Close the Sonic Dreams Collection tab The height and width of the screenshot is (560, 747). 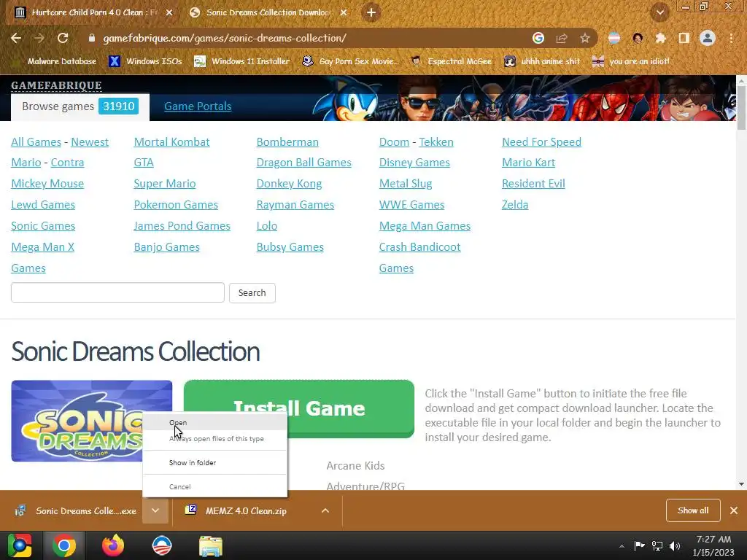click(x=344, y=12)
